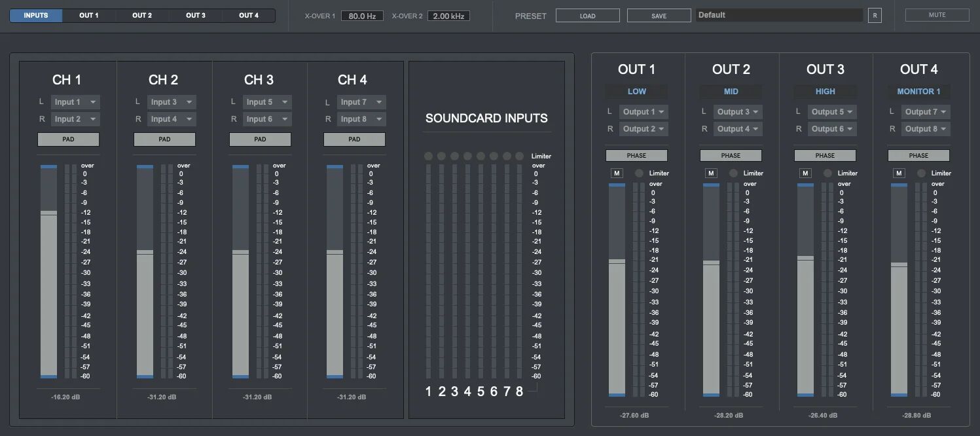
Task: Switch to the OUT 3 tab
Action: click(195, 14)
